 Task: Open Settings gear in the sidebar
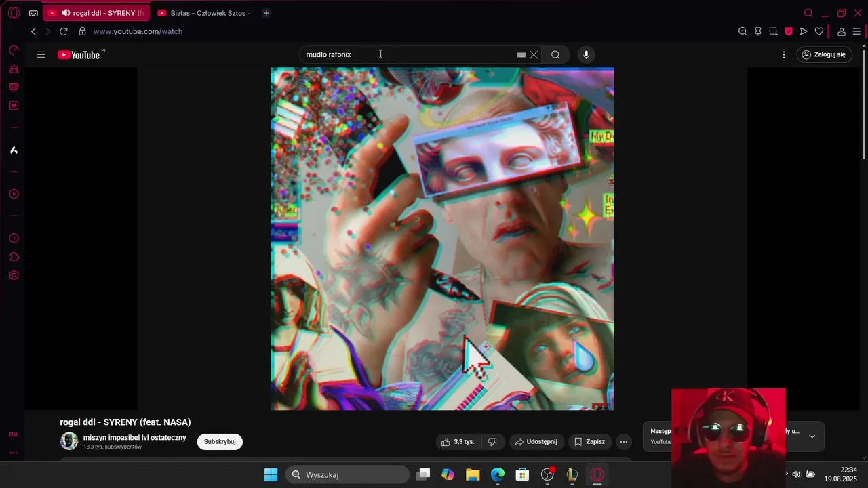[14, 275]
